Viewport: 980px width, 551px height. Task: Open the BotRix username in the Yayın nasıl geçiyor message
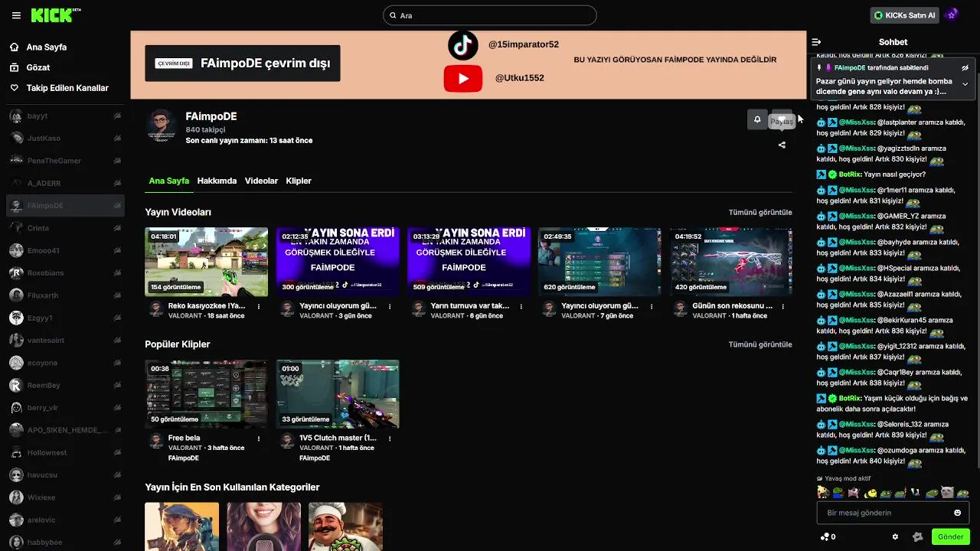[x=849, y=174]
